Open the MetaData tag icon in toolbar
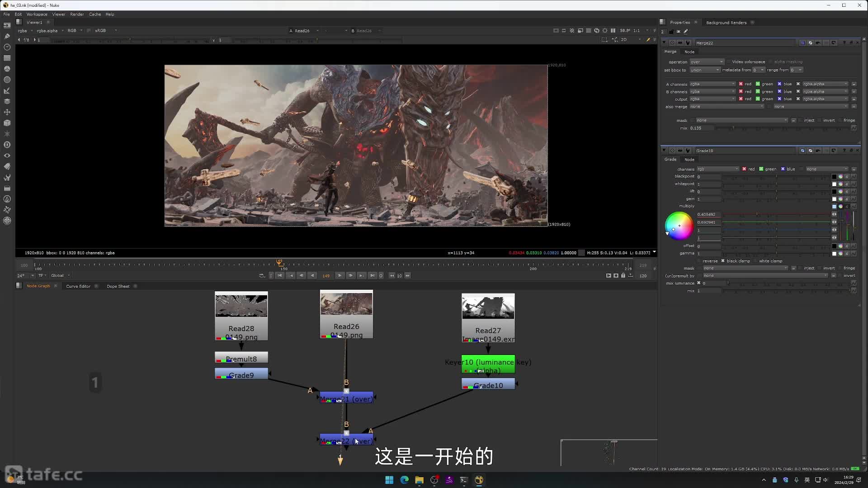Viewport: 868px width, 488px height. tap(7, 166)
